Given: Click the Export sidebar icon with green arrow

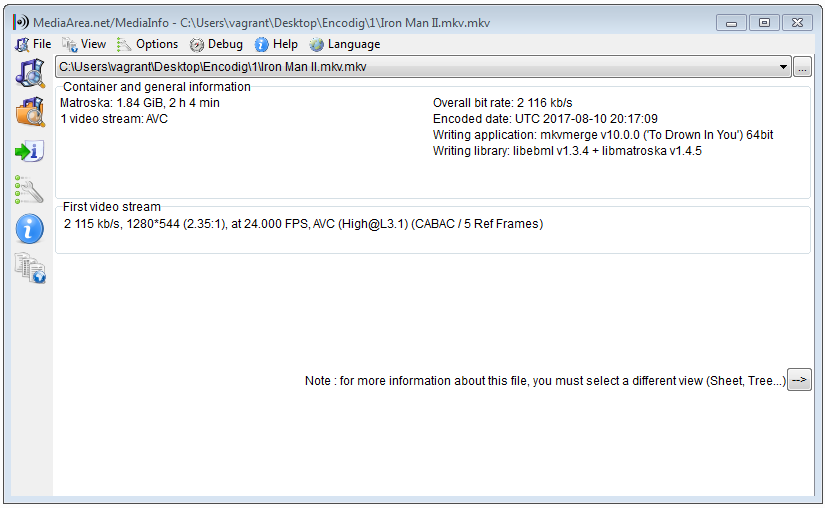Looking at the screenshot, I should (x=29, y=151).
